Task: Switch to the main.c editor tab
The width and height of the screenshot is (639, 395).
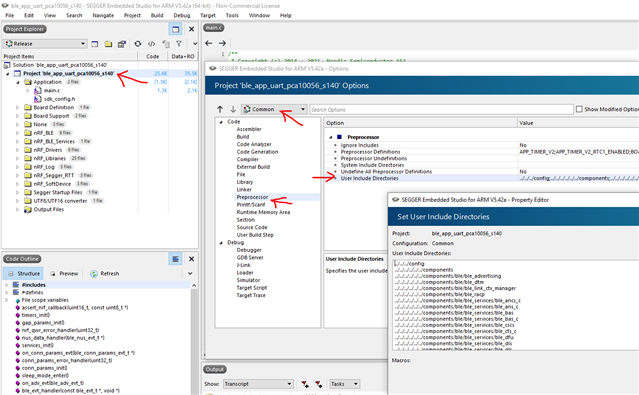Action: [214, 28]
